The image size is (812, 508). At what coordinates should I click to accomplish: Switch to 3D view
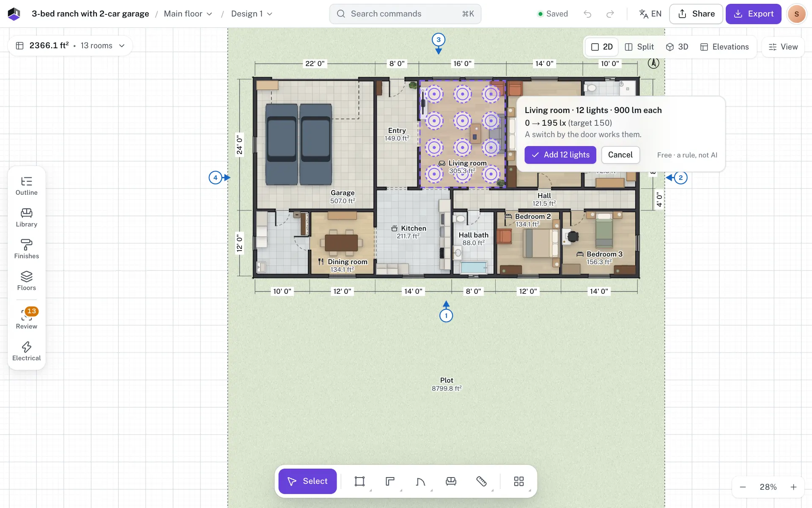coord(677,47)
